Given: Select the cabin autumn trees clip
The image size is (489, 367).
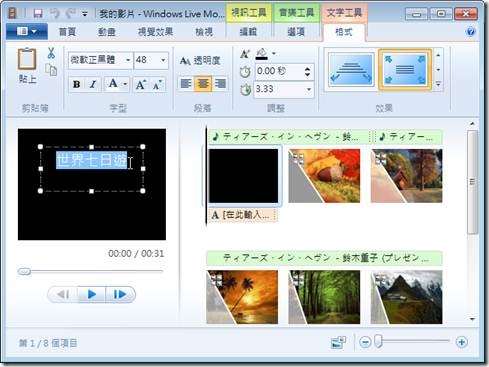Looking at the screenshot, I should tap(406, 176).
